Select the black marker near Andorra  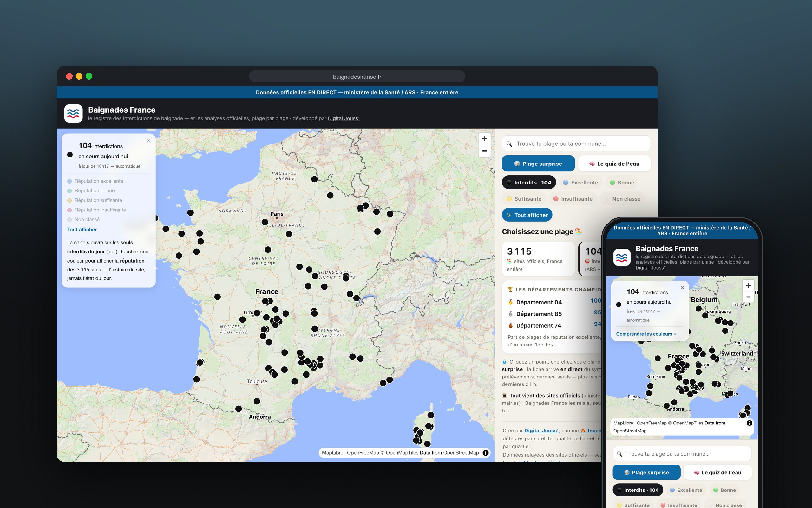coord(257,401)
